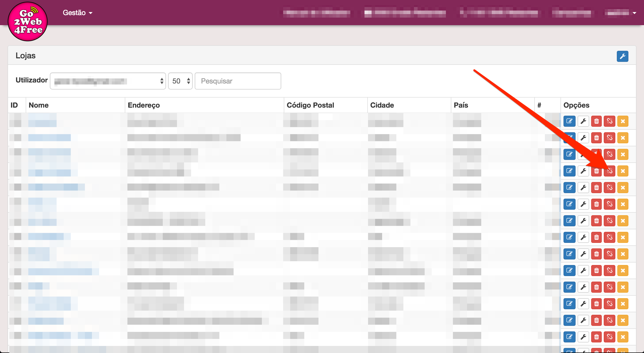Open the 50 results-per-page selector
This screenshot has width=644, height=353.
click(x=180, y=81)
